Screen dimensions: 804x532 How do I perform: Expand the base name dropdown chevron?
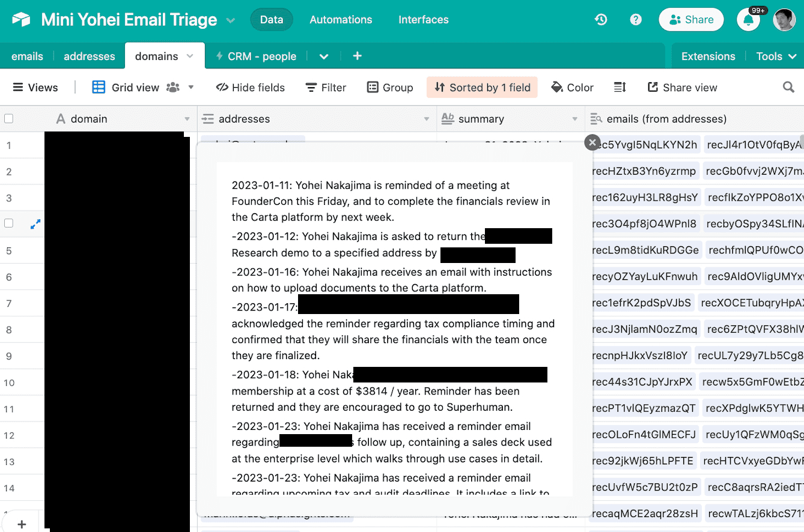point(231,20)
